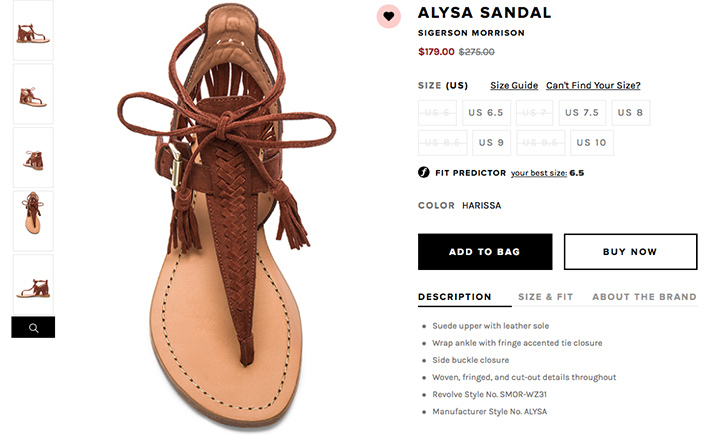Select the third back-view sandal thumbnail
This screenshot has width=709, height=435.
click(x=33, y=157)
